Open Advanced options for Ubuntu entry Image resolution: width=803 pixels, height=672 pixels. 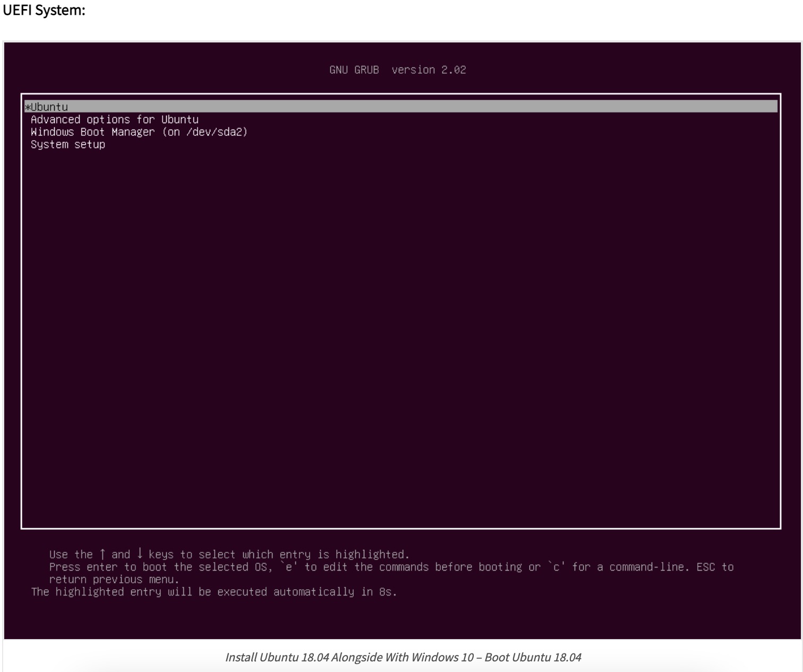pyautogui.click(x=114, y=119)
